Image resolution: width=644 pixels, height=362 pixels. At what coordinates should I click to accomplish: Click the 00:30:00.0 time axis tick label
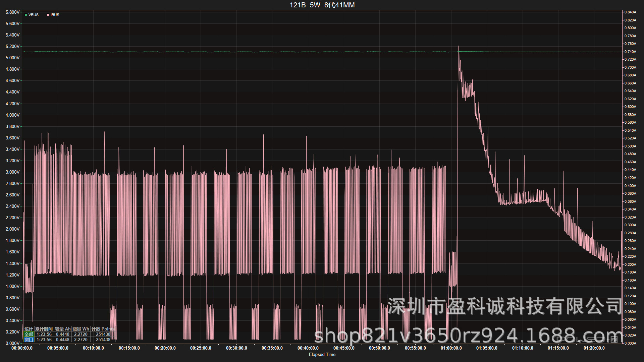236,348
